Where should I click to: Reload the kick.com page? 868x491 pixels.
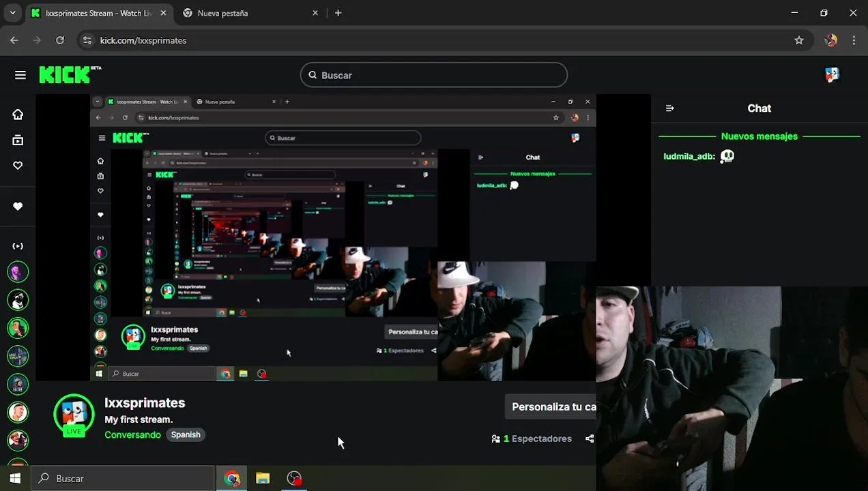[60, 40]
